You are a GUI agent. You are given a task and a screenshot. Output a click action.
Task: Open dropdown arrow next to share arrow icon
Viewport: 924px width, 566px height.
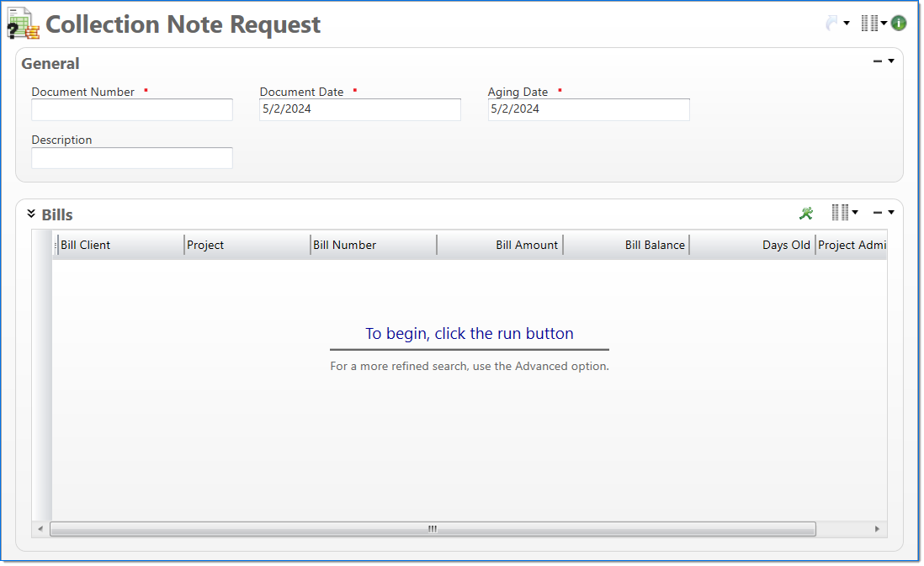[x=847, y=24]
